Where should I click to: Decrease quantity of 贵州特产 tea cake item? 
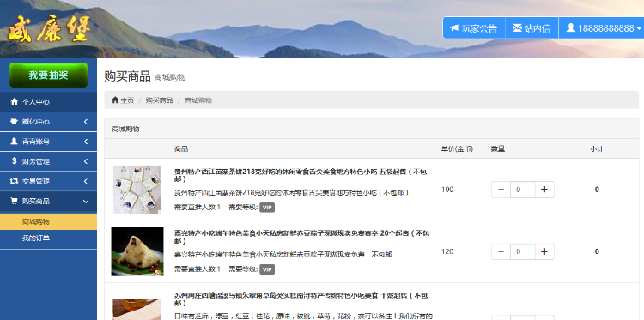501,190
